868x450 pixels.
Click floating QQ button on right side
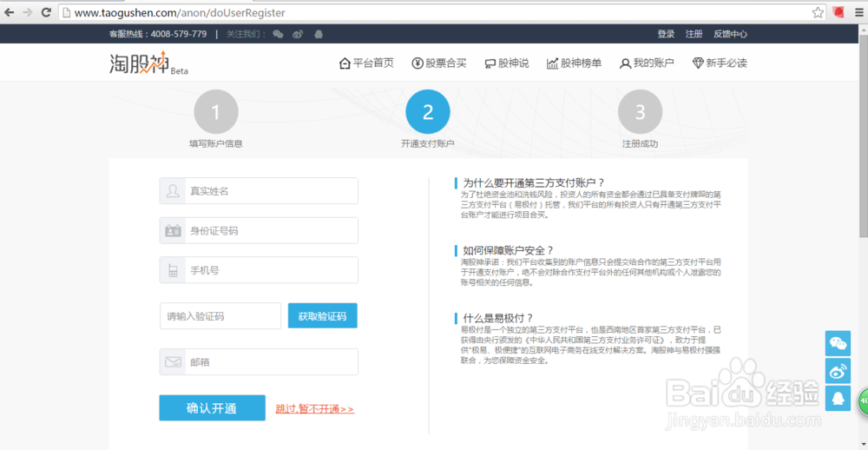coord(838,398)
